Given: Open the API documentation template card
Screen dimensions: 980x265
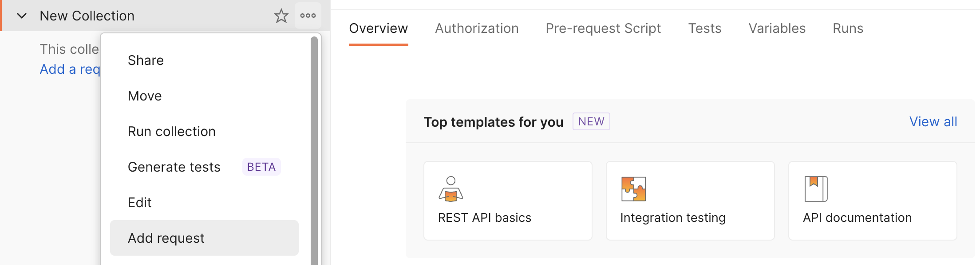Looking at the screenshot, I should point(873,201).
